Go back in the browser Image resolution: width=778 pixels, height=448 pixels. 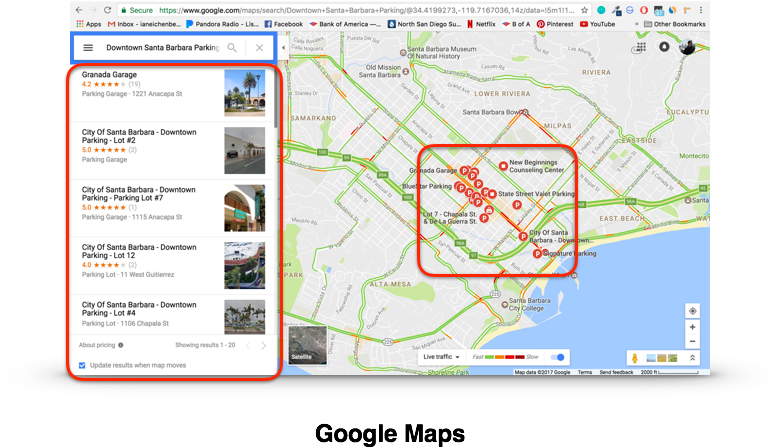click(79, 10)
